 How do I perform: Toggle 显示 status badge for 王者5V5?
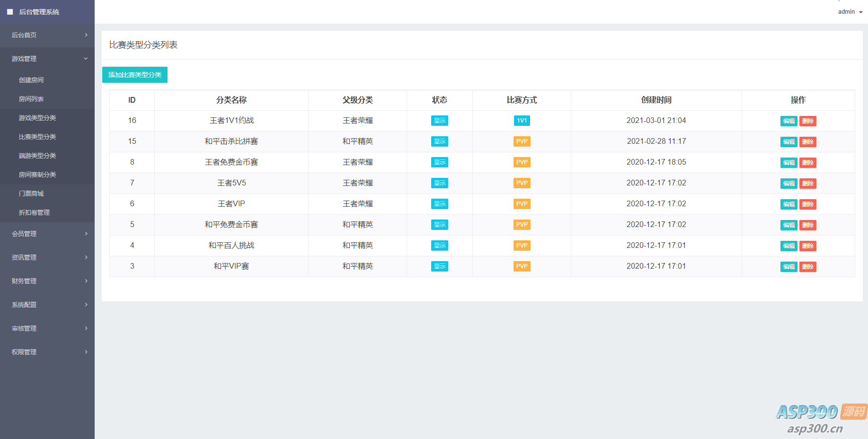[439, 183]
